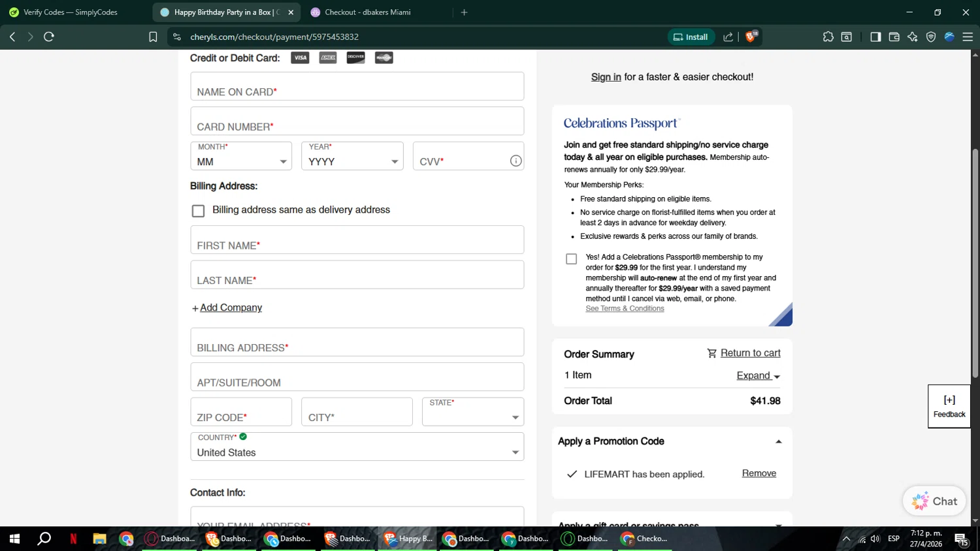
Task: Open the browser main hamburger menu
Action: (x=968, y=37)
